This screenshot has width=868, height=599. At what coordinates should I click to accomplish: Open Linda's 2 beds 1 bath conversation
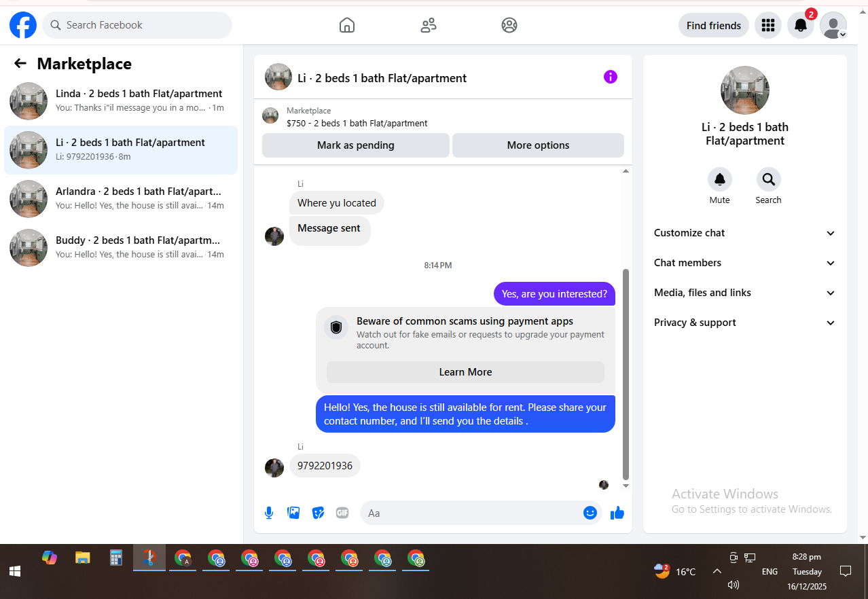(x=121, y=101)
